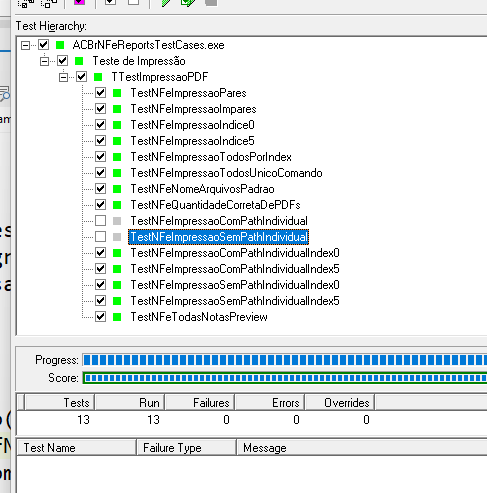Collapse the Teste de Impressão node
Viewport: 487px width, 493px height.
tap(44, 61)
